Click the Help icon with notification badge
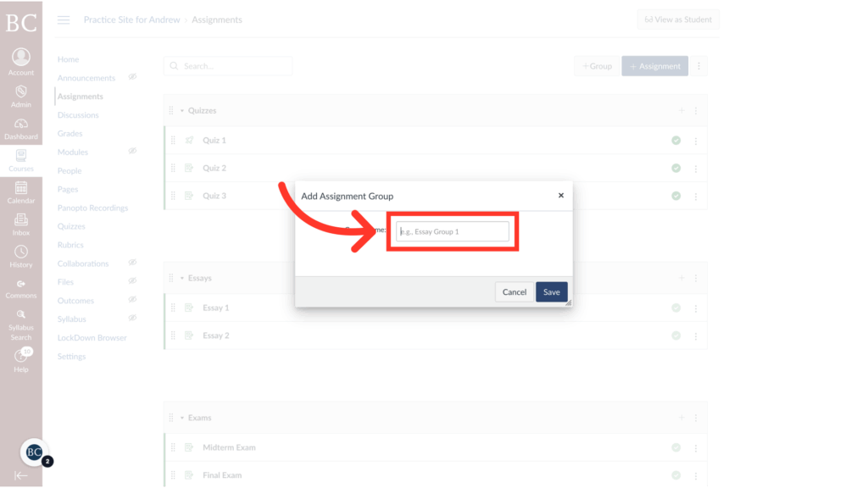 20,354
